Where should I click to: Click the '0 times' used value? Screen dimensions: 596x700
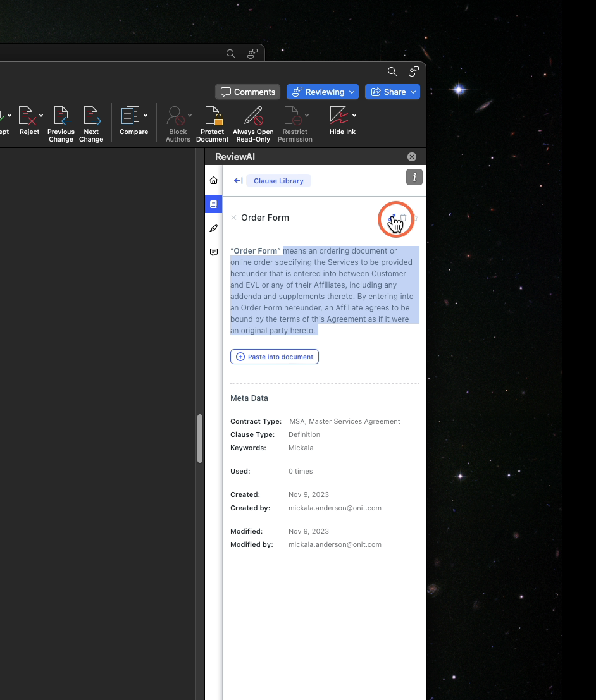click(x=301, y=472)
